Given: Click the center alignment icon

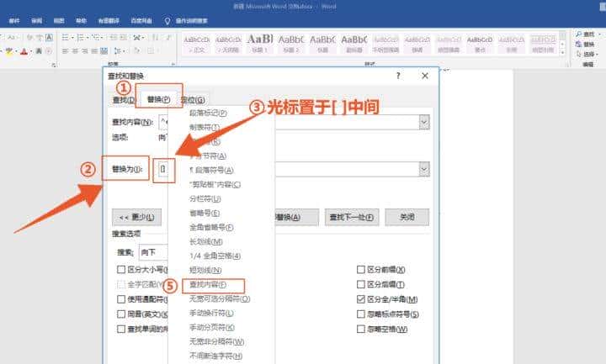Looking at the screenshot, I should pos(75,51).
